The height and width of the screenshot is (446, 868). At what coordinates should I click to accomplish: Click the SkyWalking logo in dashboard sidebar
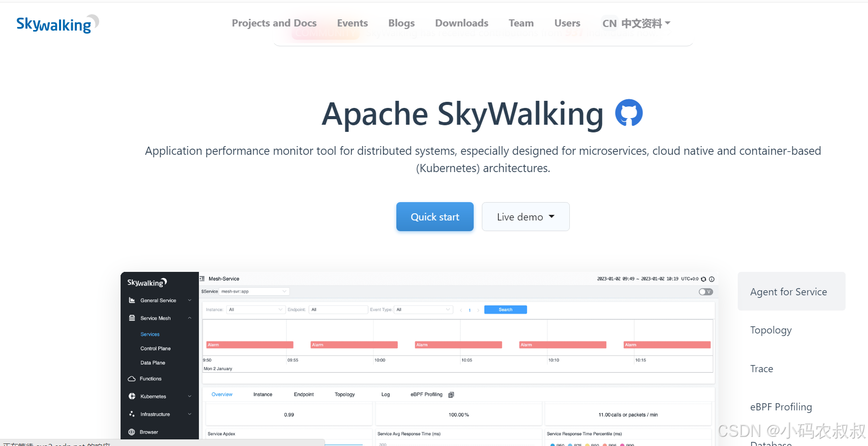point(147,283)
